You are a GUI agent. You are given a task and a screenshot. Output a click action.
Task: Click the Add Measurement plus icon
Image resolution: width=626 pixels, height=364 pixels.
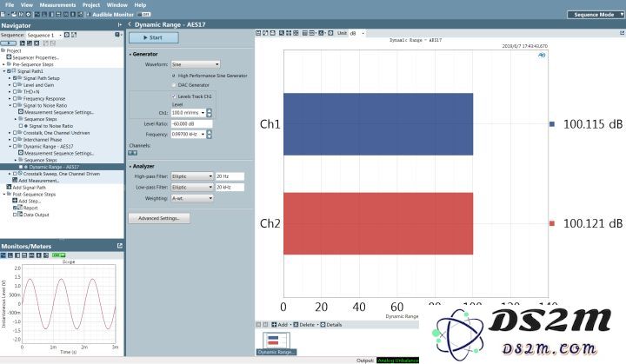click(15, 180)
